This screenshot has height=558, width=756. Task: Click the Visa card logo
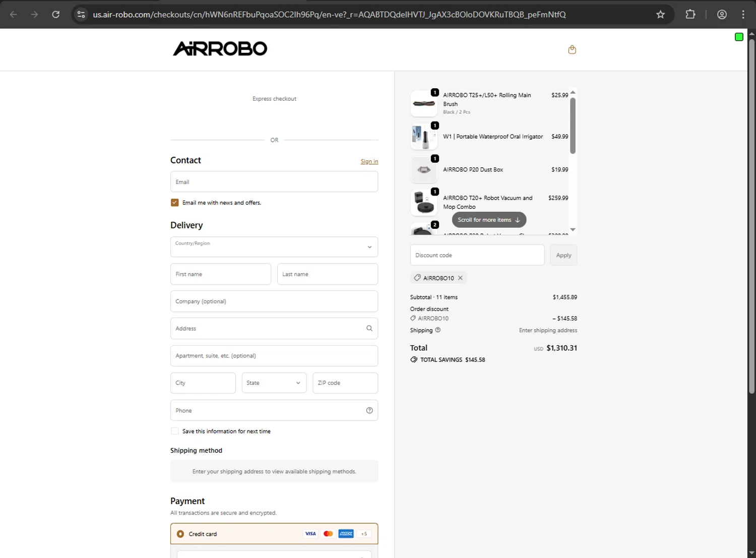[310, 534]
